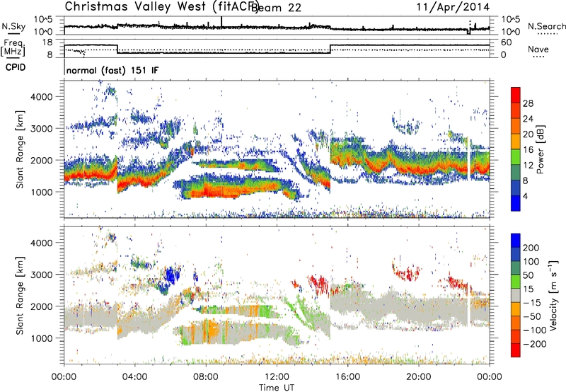Click the "Power [dB]" colorbar title
The width and height of the screenshot is (566, 392).
(540, 149)
